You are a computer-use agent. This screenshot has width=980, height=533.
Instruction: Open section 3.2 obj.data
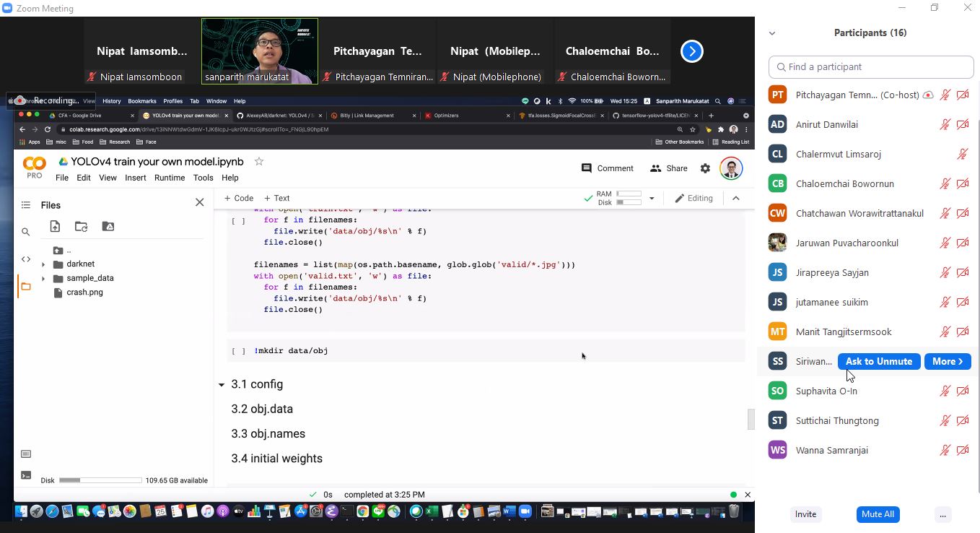(x=262, y=409)
